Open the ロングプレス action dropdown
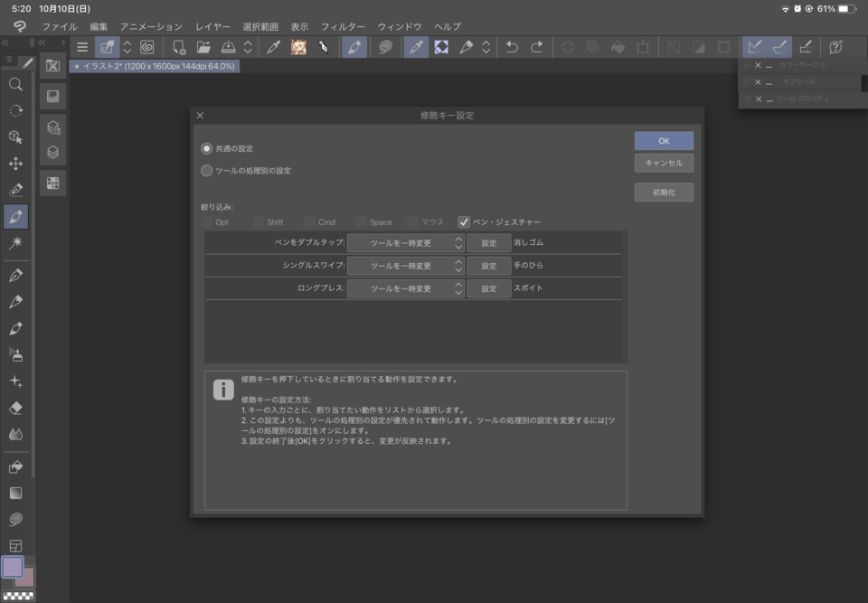The image size is (868, 603). pos(406,288)
